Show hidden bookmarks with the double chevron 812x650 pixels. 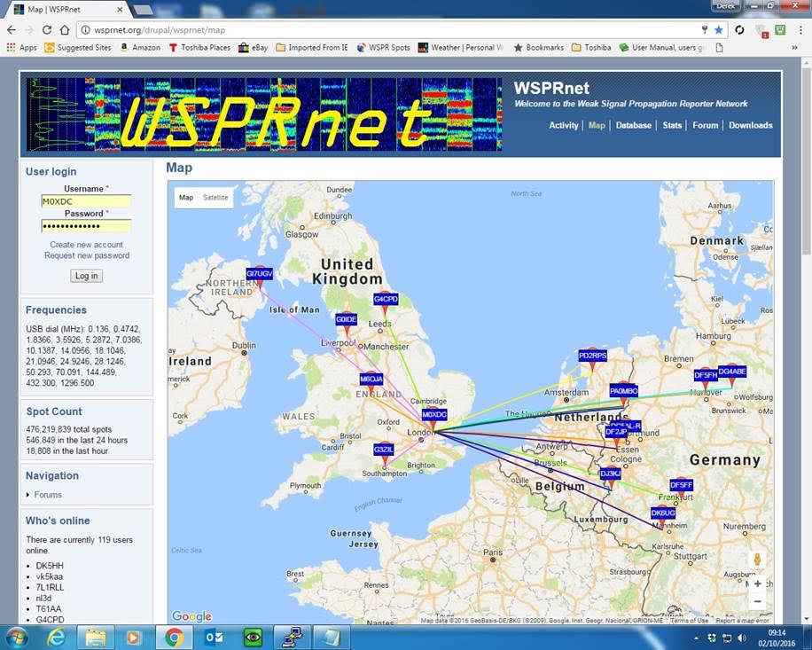coord(794,48)
